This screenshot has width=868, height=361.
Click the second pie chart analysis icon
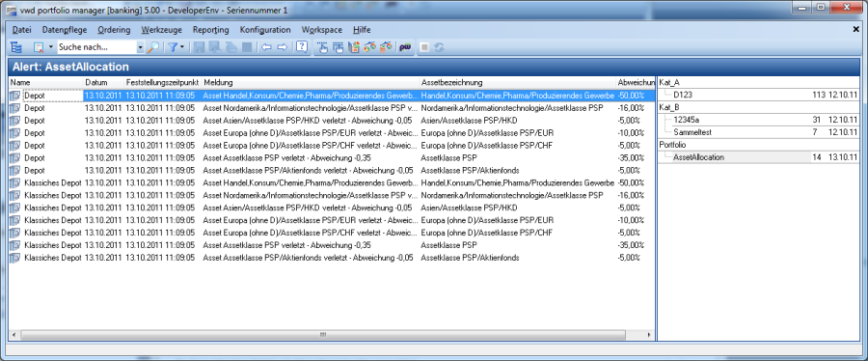click(x=387, y=47)
